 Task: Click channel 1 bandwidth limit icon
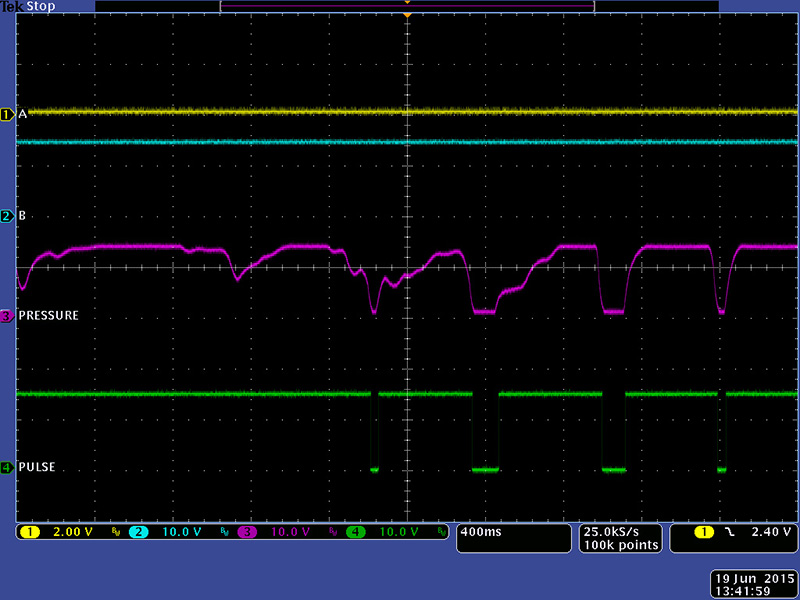[115, 533]
